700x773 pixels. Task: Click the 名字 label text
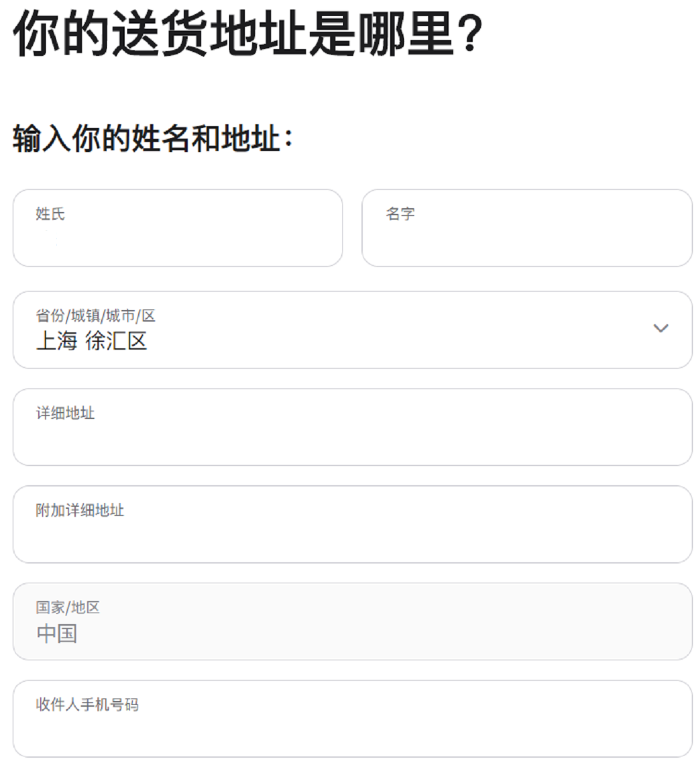click(400, 214)
